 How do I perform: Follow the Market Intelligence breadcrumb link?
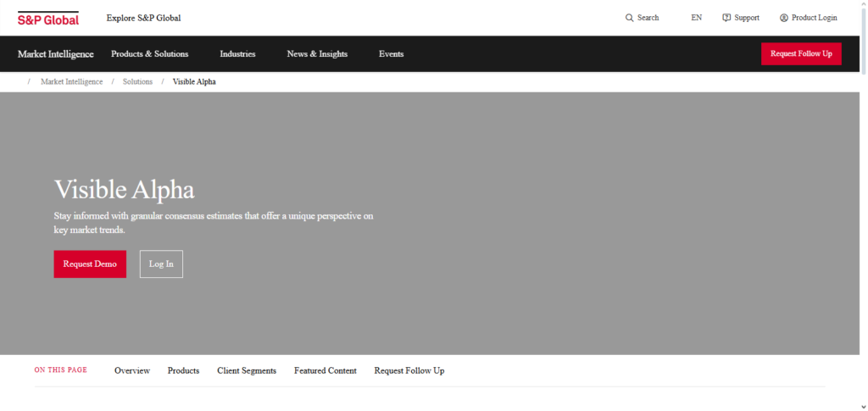72,82
